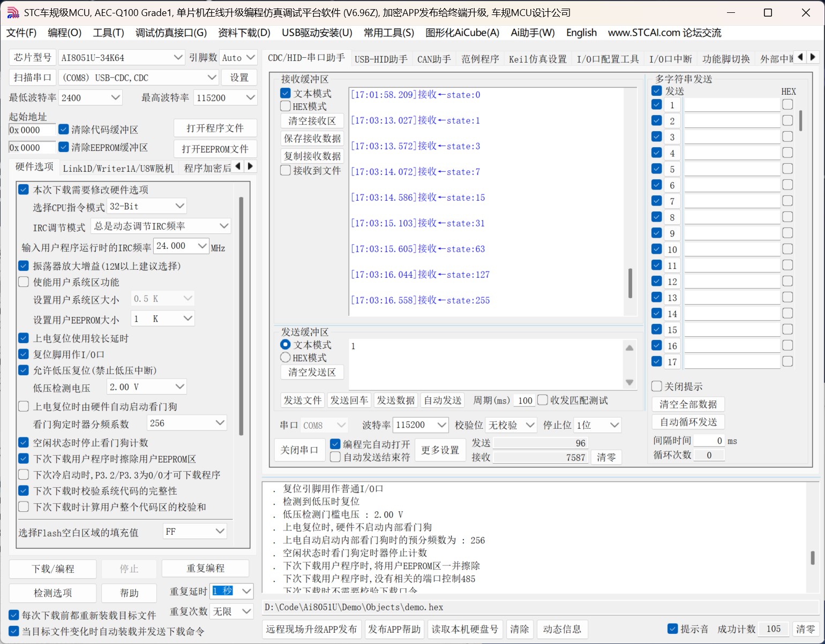
Task: Open the 低压检测电压 2.00 V dropdown
Action: click(x=180, y=387)
